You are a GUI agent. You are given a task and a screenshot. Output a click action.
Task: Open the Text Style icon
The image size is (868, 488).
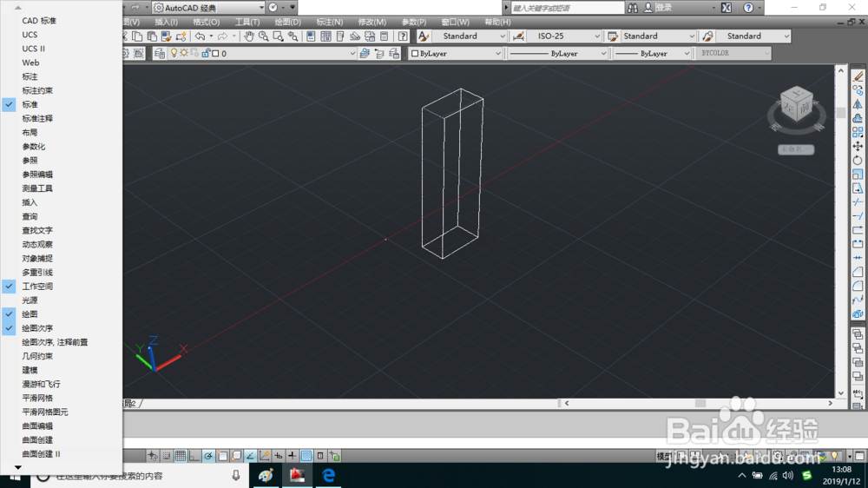coord(424,36)
